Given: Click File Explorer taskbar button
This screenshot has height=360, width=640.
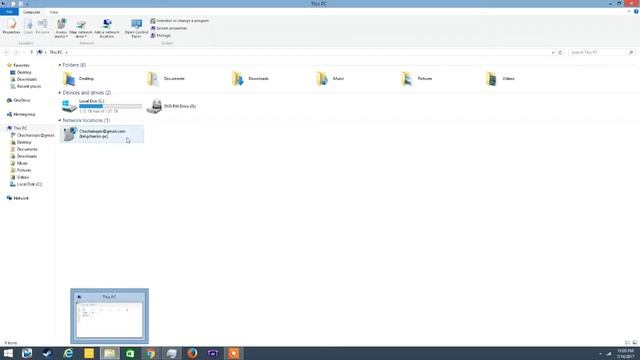Looking at the screenshot, I should click(109, 353).
